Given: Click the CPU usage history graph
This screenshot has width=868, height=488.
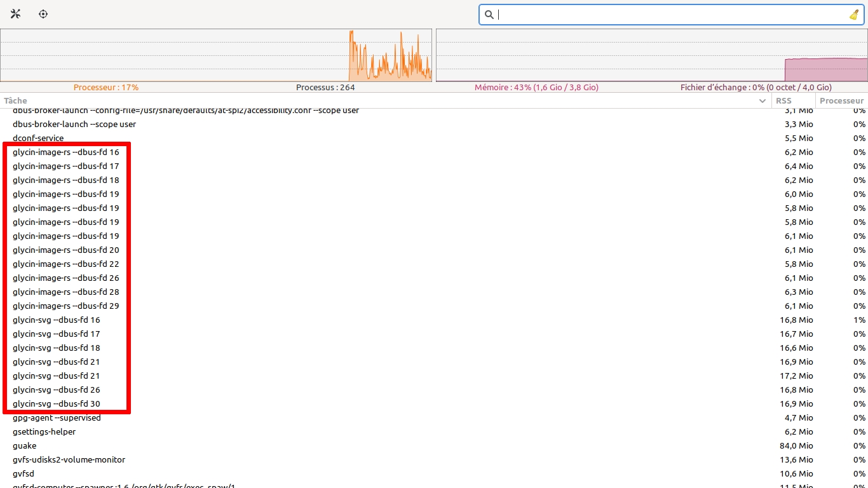Looking at the screenshot, I should click(216, 55).
